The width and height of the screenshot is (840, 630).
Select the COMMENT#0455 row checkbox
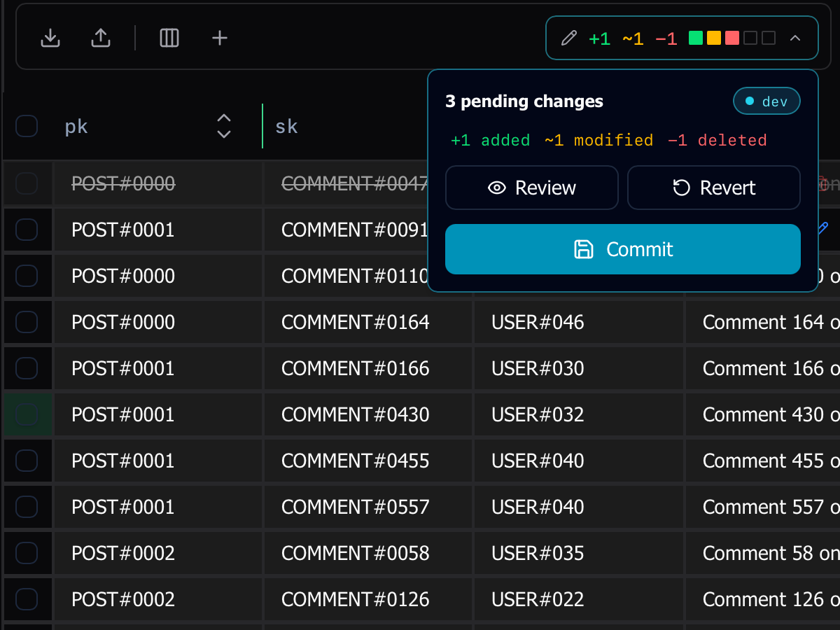click(27, 461)
